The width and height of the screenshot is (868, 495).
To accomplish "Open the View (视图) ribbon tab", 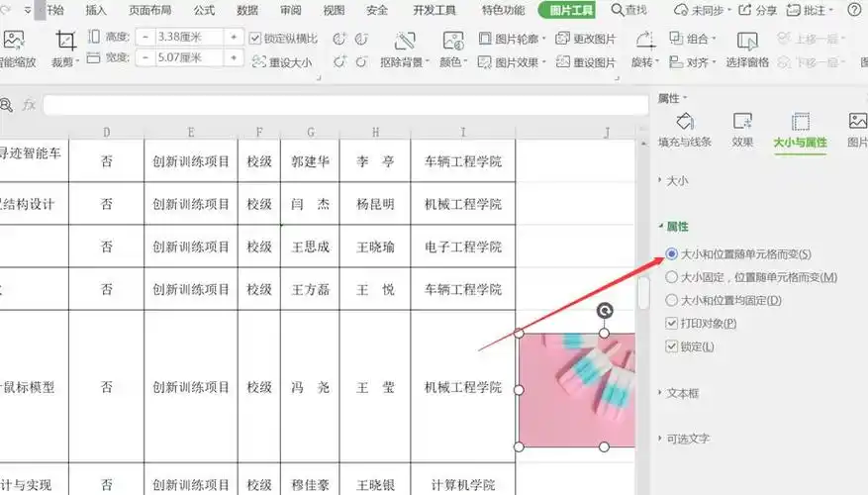I will [x=334, y=10].
